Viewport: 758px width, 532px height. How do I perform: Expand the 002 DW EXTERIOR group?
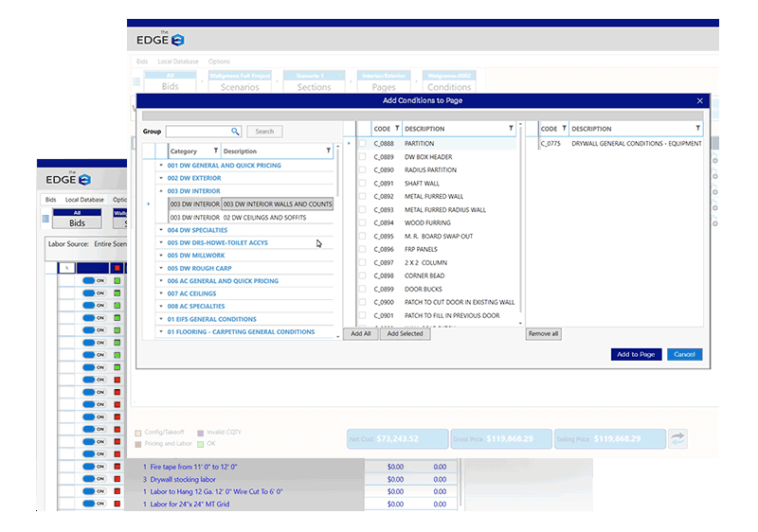point(161,178)
